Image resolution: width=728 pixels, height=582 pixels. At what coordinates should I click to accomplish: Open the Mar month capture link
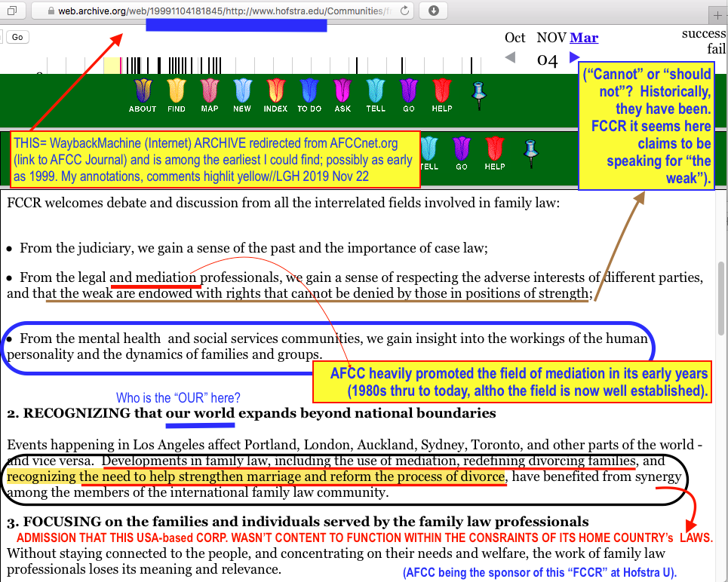pyautogui.click(x=584, y=38)
